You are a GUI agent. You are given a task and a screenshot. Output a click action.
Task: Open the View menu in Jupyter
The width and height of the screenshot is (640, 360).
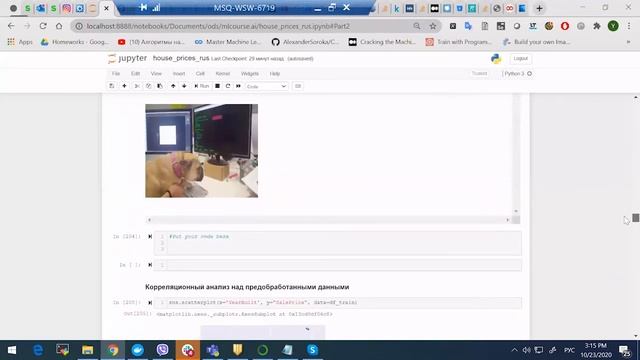tap(156, 73)
